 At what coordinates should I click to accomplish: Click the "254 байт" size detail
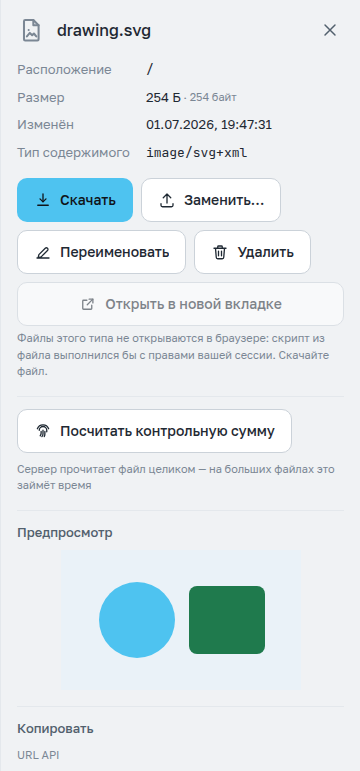tap(213, 98)
